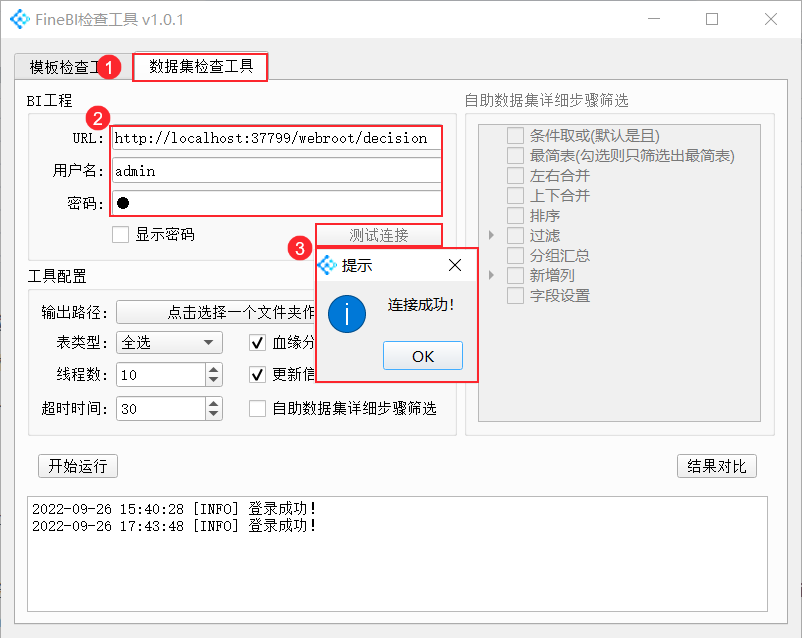Uncheck the 血缘分析 checkbox
The width and height of the screenshot is (802, 638).
(257, 342)
